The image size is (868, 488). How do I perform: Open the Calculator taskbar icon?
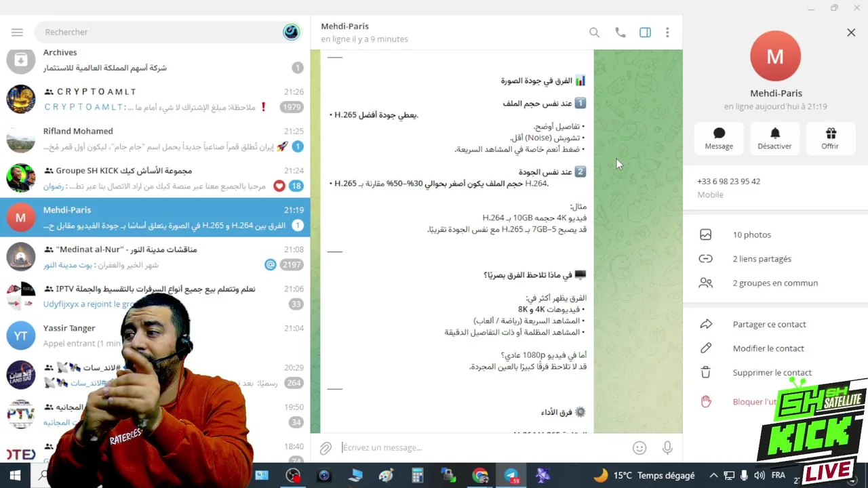418,476
